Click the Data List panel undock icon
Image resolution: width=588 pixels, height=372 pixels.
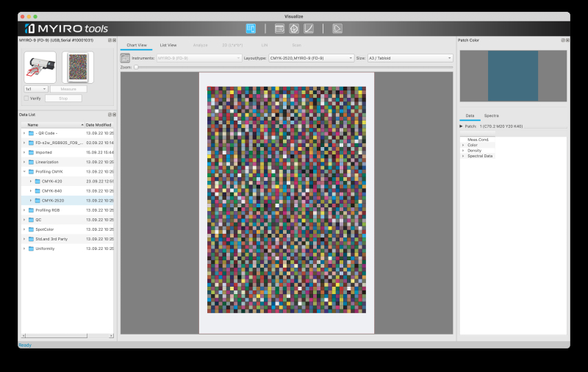(x=110, y=115)
